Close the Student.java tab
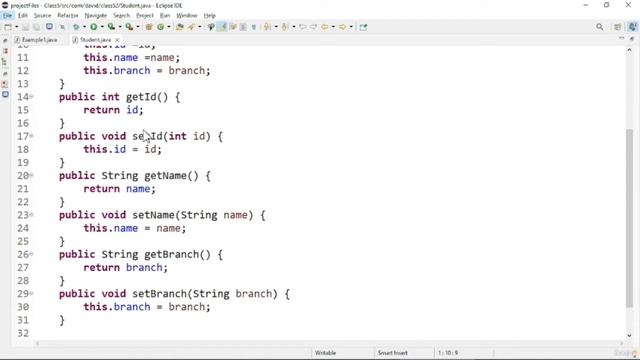The image size is (640, 360). click(x=117, y=40)
